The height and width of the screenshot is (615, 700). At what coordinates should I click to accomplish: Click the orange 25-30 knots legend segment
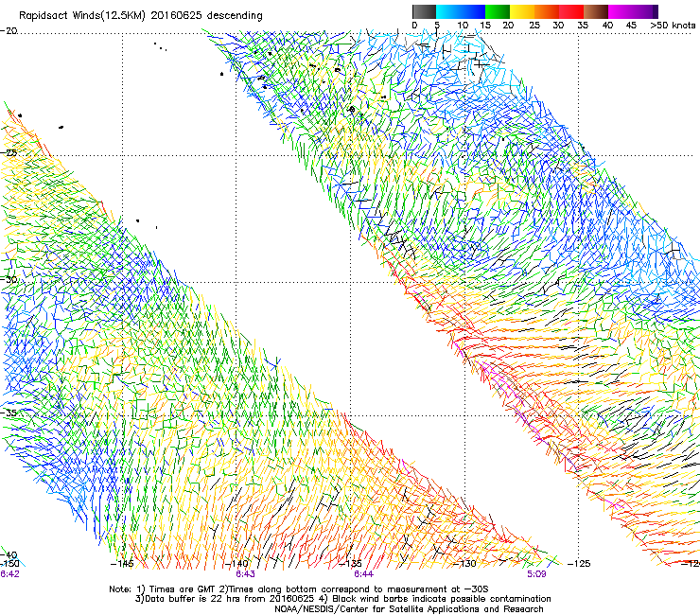(547, 11)
